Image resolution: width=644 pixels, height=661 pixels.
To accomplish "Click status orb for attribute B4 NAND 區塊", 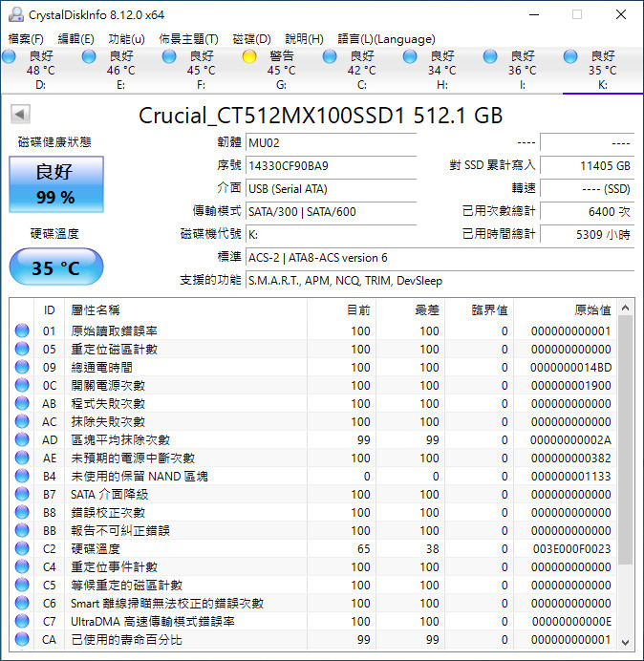I will (x=22, y=476).
